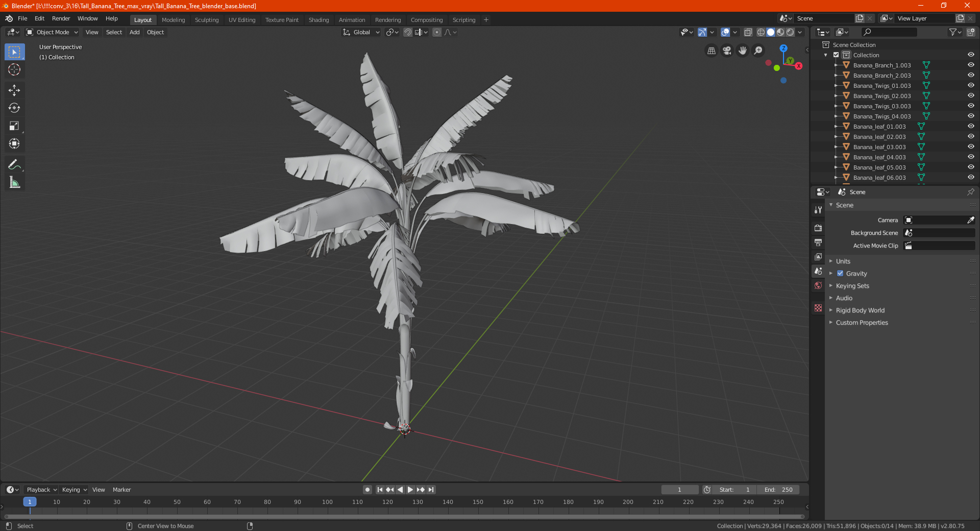Switch to the Sculpting workspace tab
980x531 pixels.
pyautogui.click(x=206, y=20)
